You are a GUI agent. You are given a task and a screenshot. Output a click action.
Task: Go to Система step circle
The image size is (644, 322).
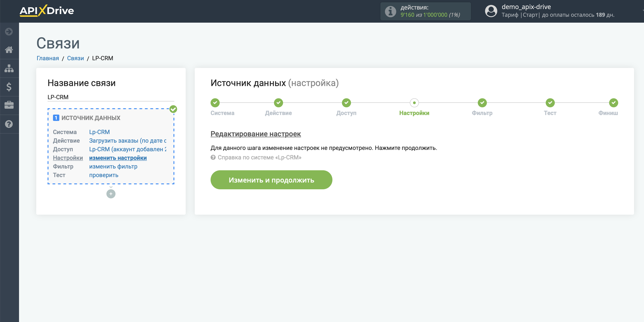[x=215, y=103]
